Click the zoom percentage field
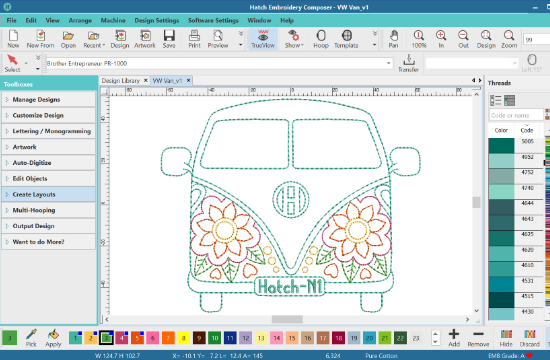The height and width of the screenshot is (360, 550). pos(536,40)
